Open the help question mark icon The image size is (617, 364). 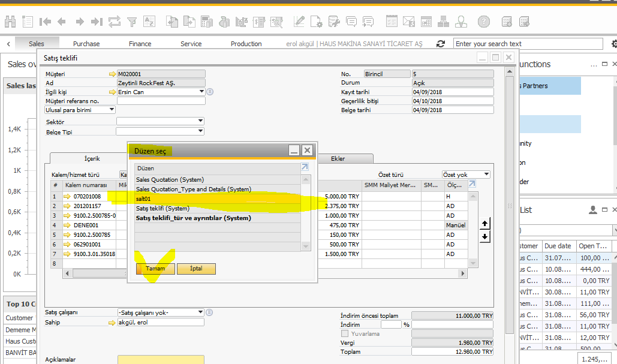483,22
